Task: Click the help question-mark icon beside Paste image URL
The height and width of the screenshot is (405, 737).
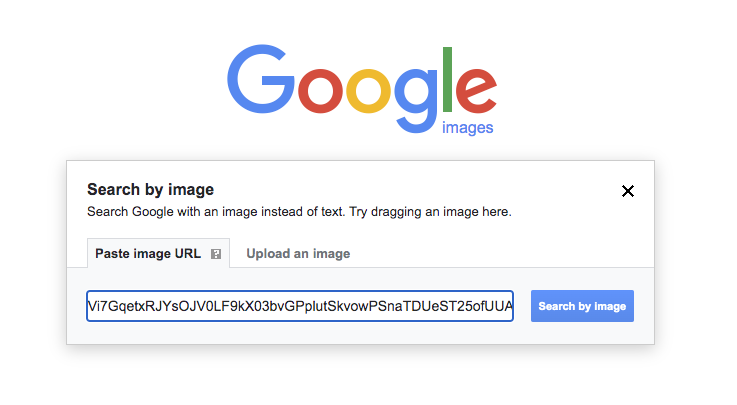Action: coord(216,254)
